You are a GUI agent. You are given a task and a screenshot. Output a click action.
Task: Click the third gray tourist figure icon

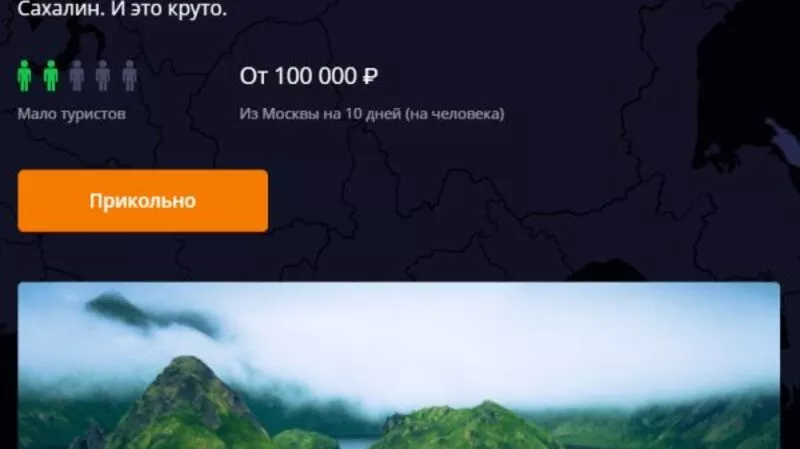(77, 76)
